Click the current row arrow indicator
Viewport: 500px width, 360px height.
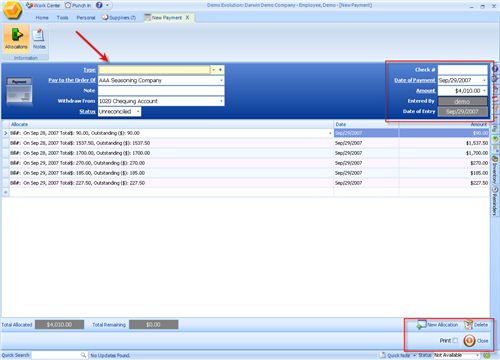click(5, 133)
